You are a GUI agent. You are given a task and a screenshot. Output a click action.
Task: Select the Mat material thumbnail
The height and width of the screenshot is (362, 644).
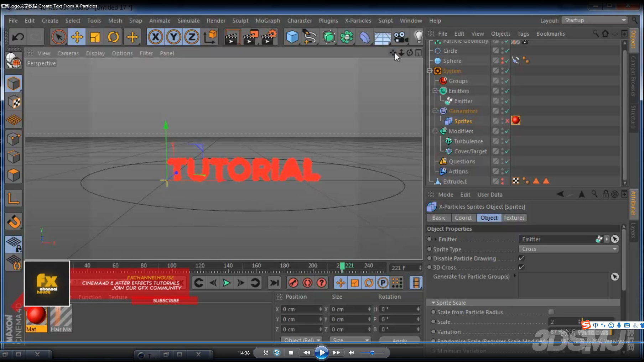(x=36, y=319)
